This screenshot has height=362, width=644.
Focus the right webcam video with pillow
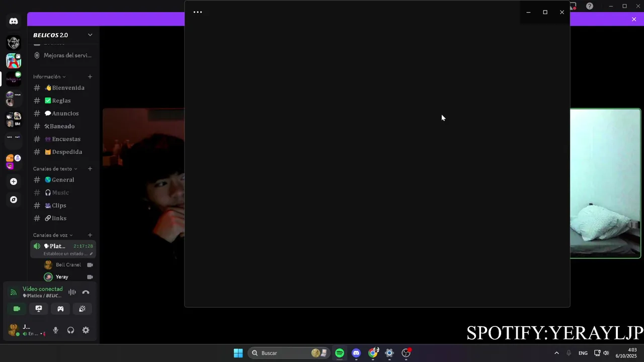(605, 184)
